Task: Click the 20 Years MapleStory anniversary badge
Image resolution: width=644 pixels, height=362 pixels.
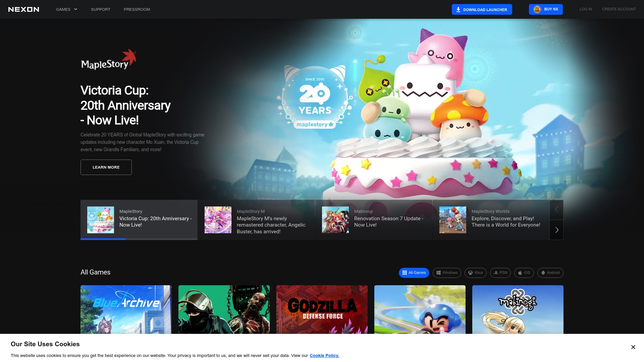Action: 315,97
